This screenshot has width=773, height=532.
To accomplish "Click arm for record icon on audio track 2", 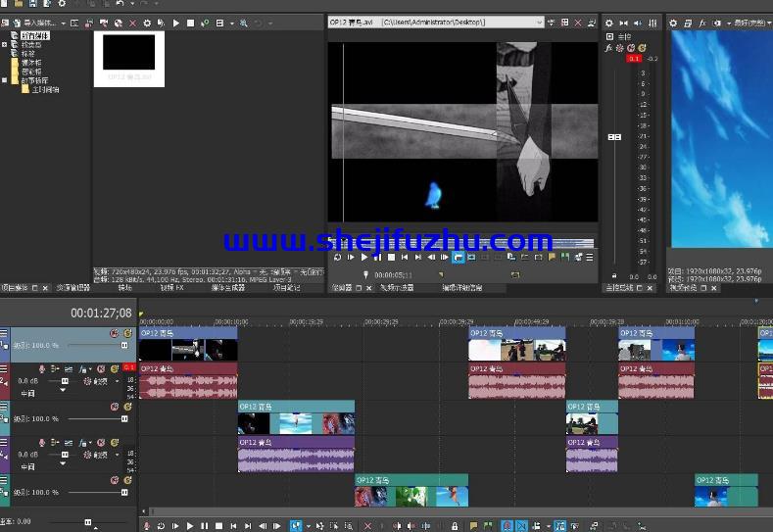I will (x=42, y=368).
